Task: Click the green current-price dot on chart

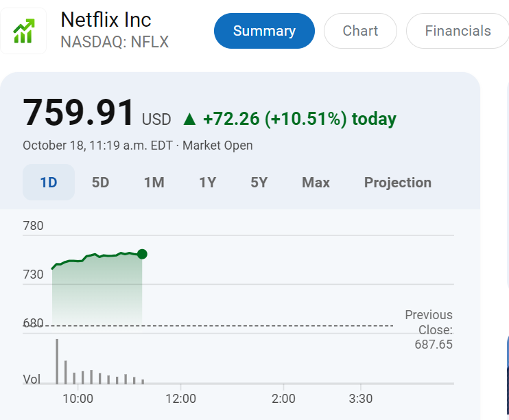Action: point(142,254)
